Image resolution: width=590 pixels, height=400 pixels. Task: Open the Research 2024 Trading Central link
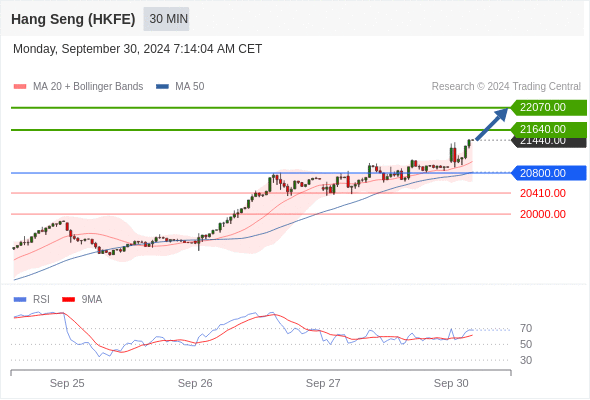tap(506, 87)
